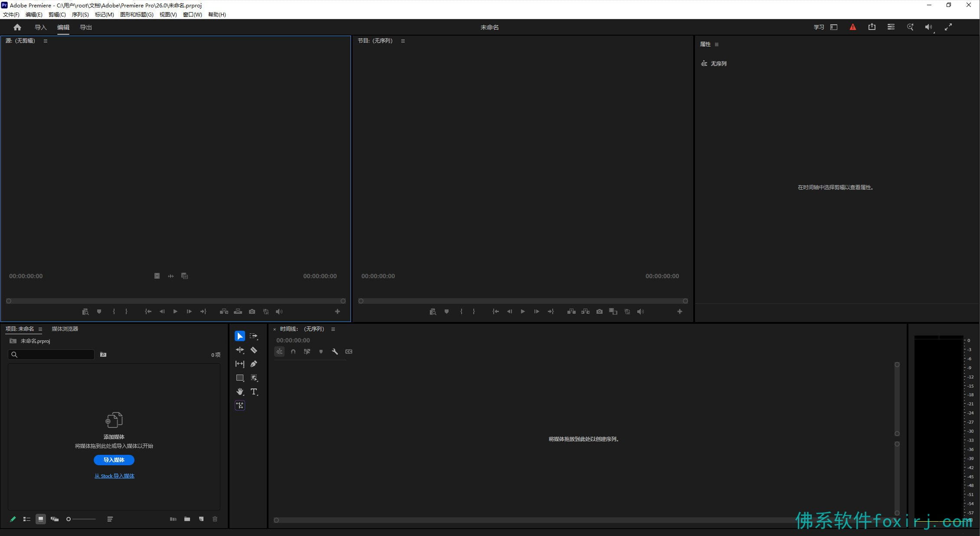Open the 文件(F) menu
The height and width of the screenshot is (536, 980).
click(x=11, y=14)
